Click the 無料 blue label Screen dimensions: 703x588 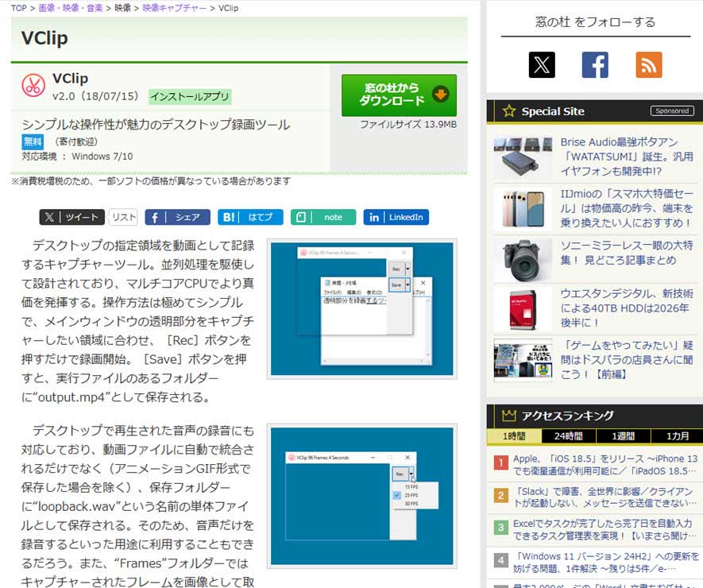(x=33, y=141)
